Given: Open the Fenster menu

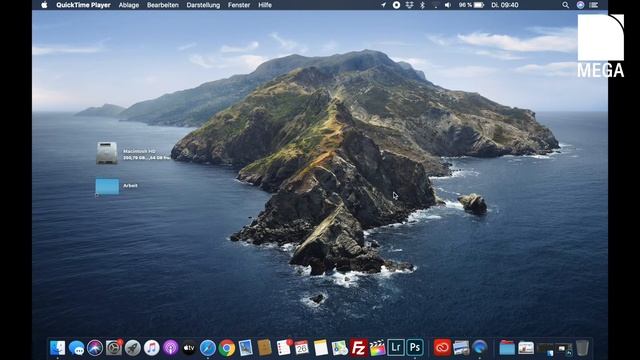Looking at the screenshot, I should (239, 5).
